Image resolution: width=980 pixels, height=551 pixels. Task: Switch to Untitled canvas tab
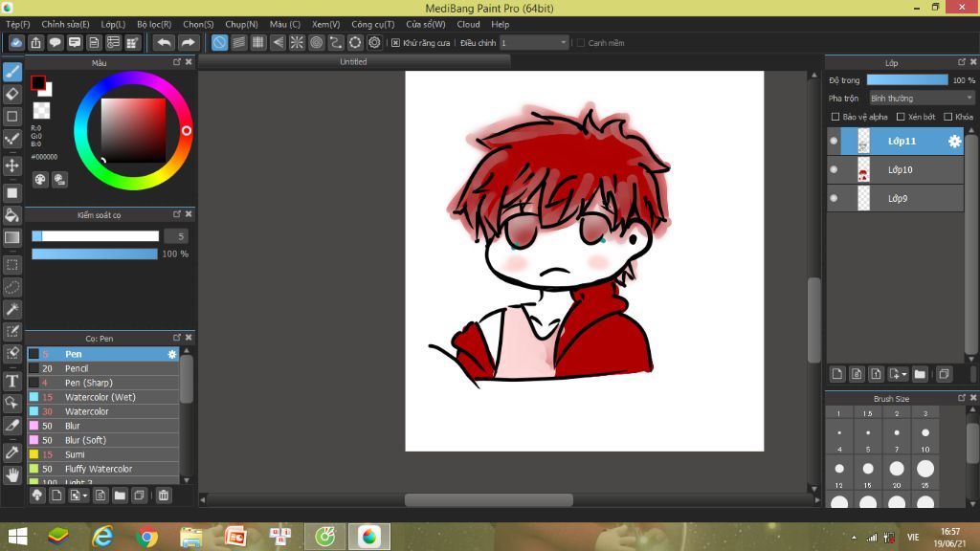pyautogui.click(x=354, y=62)
